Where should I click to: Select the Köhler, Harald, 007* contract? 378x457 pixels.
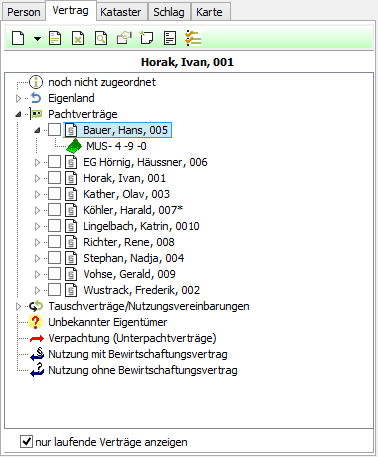click(133, 210)
